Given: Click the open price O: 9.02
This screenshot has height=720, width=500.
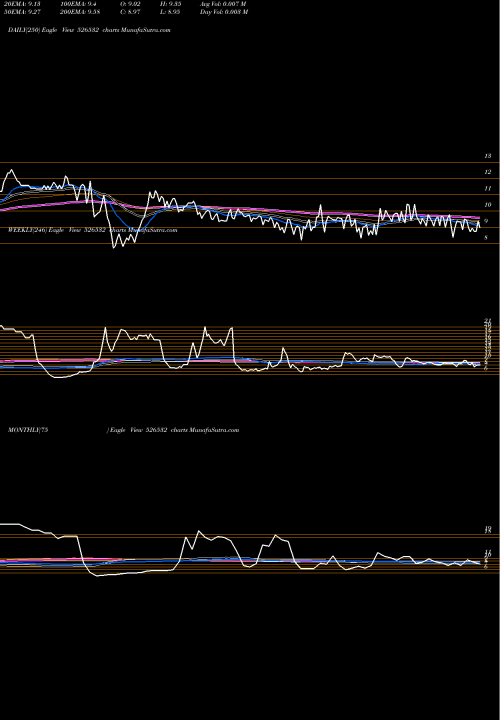Looking at the screenshot, I should click(x=130, y=4).
